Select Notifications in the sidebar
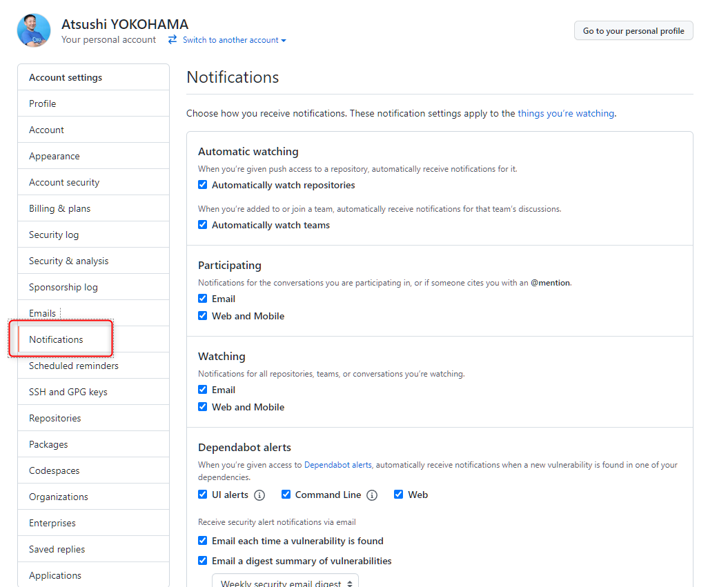This screenshot has width=728, height=587. tap(93, 339)
